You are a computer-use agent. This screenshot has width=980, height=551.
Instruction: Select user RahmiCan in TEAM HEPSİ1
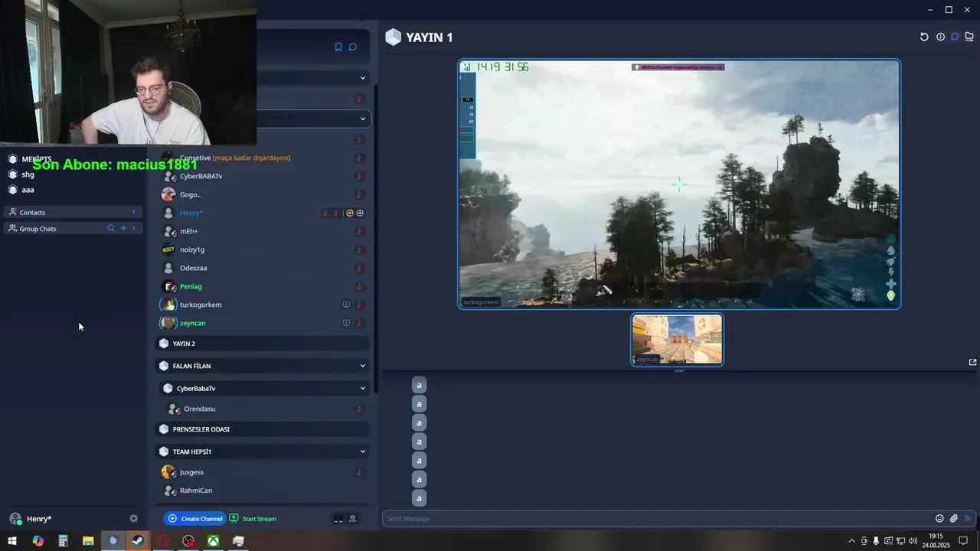tap(196, 491)
